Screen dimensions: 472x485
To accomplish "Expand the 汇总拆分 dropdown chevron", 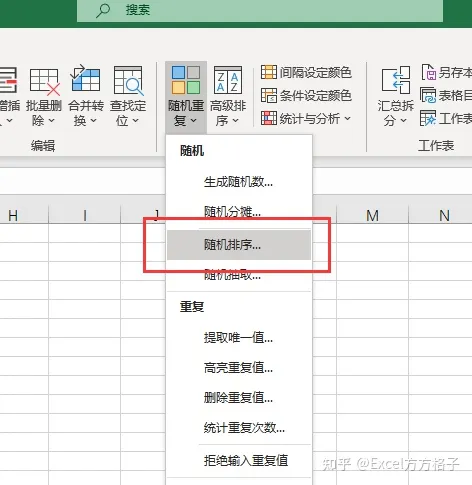I will pos(403,120).
